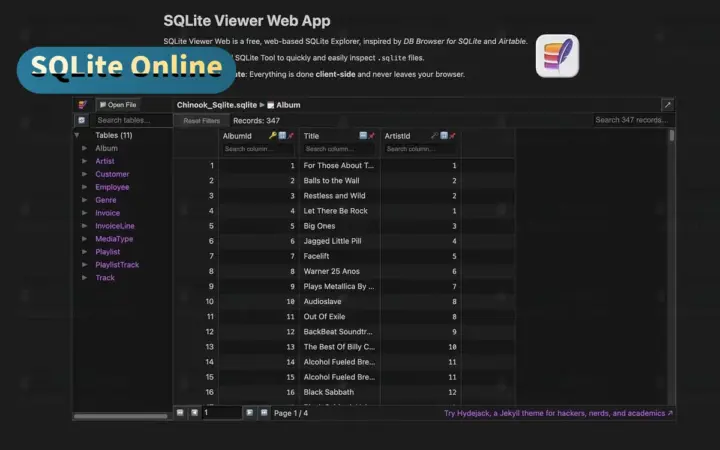The width and height of the screenshot is (720, 450).
Task: Open the InvoiceLine table
Action: (x=115, y=225)
